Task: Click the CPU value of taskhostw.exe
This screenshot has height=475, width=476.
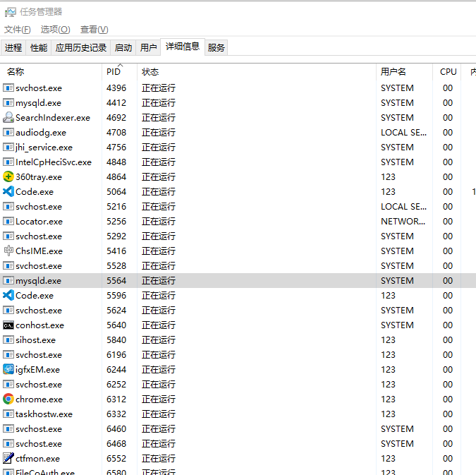Action: coord(448,414)
